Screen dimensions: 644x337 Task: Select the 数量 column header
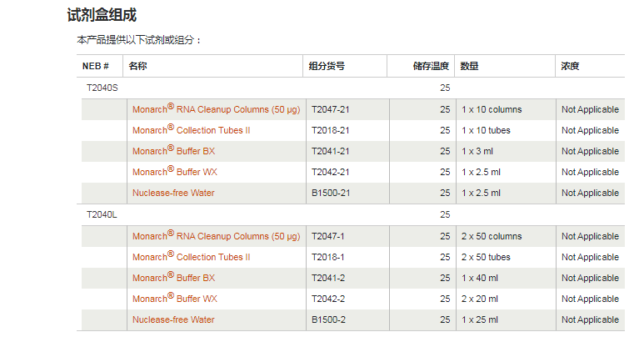[470, 66]
